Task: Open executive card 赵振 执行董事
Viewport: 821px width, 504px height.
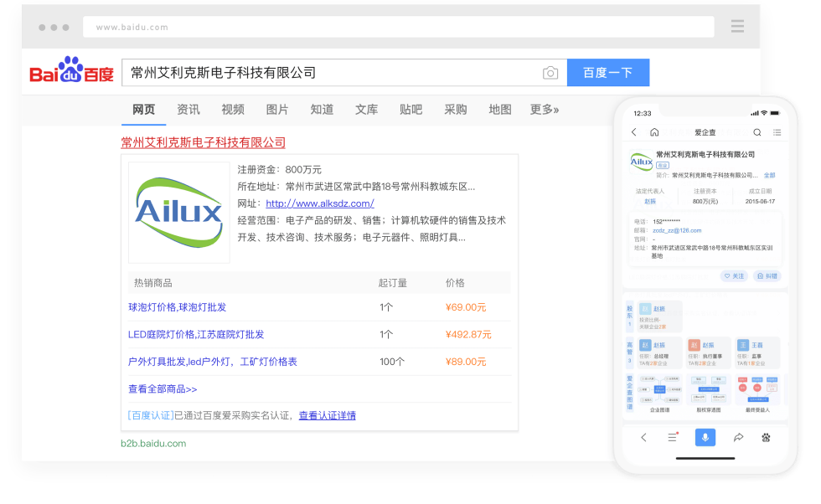Action: (x=708, y=352)
